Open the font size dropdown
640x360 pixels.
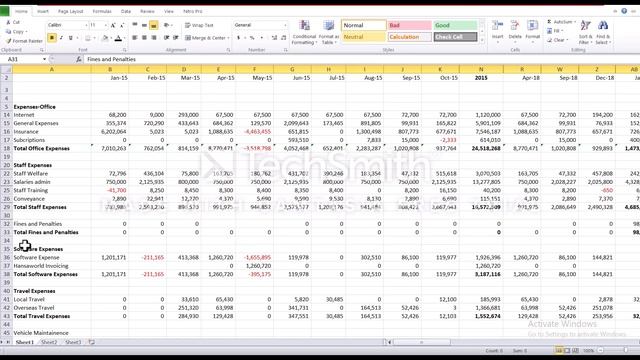106,25
